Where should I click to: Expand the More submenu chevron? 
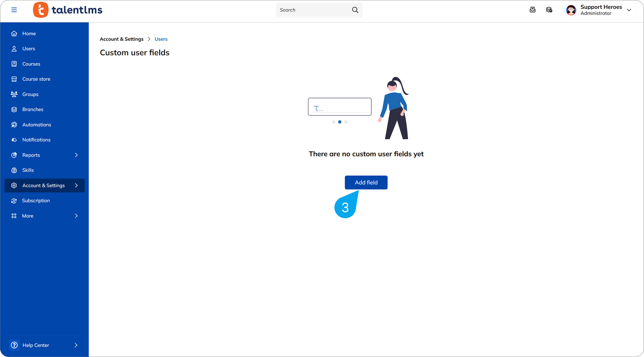(x=76, y=216)
